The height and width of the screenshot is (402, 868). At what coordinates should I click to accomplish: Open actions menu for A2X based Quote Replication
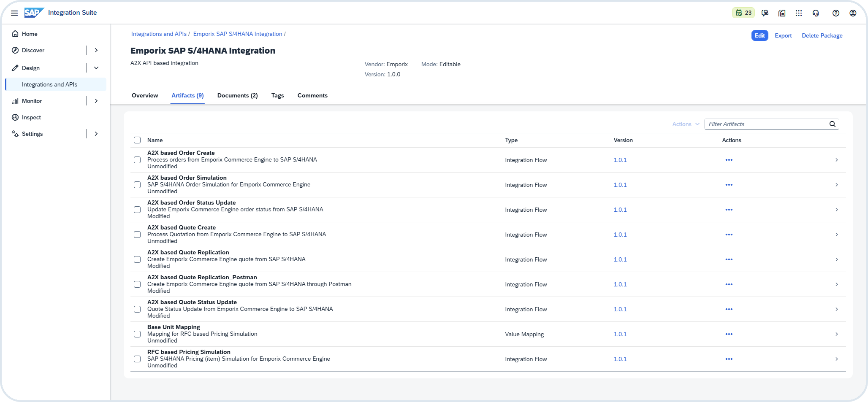(x=729, y=259)
